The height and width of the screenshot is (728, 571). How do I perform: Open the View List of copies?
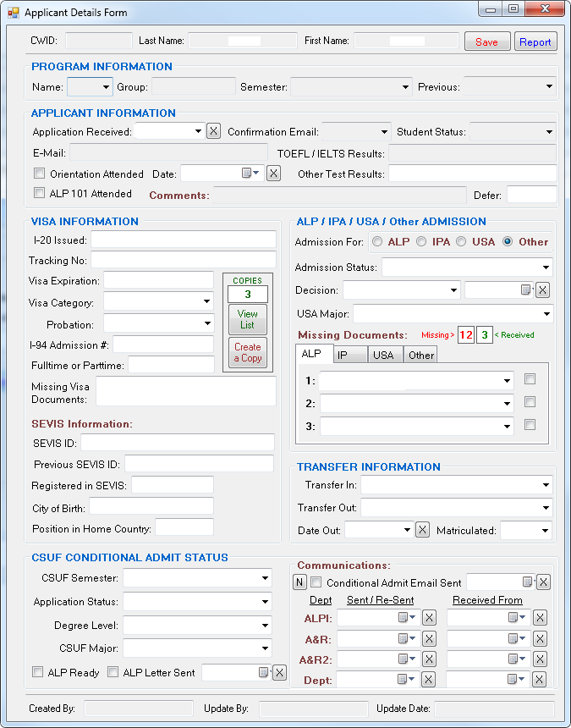[x=248, y=319]
